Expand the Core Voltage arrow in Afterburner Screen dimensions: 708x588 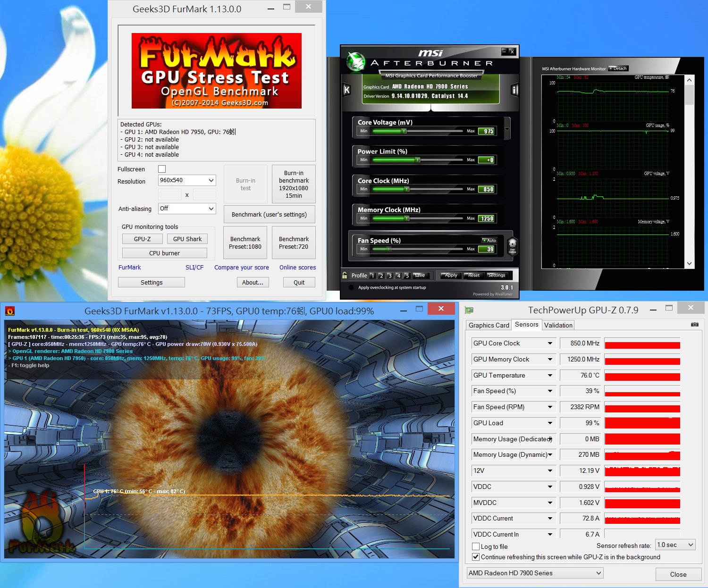(x=507, y=129)
